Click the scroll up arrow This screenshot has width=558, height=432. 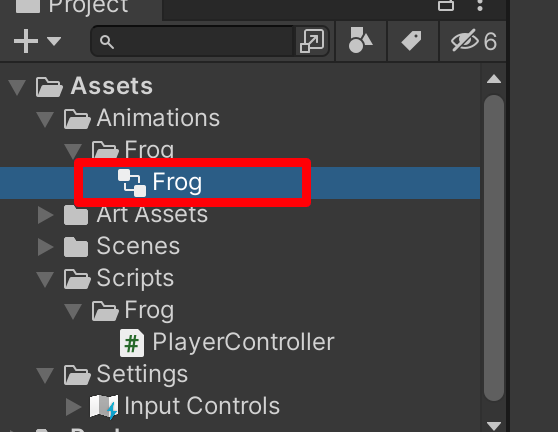pyautogui.click(x=494, y=79)
